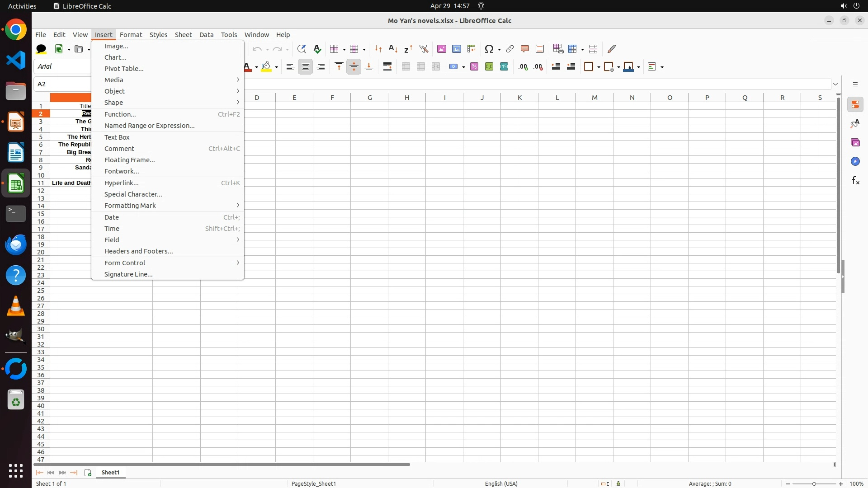Toggle Center Horizontally alignment
This screenshot has height=488, width=868.
pyautogui.click(x=306, y=67)
